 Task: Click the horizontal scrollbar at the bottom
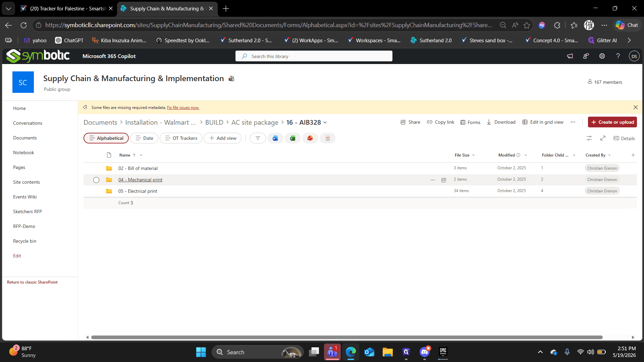point(347,337)
